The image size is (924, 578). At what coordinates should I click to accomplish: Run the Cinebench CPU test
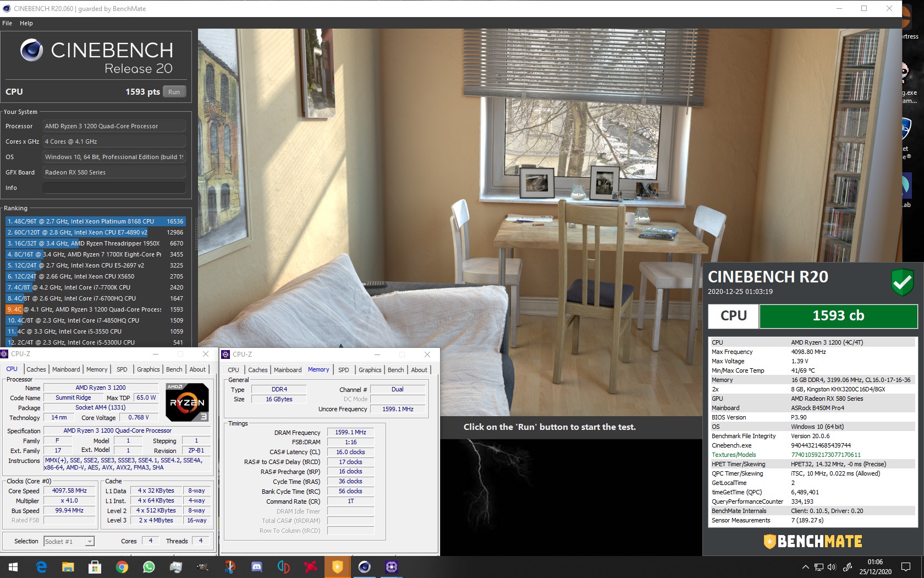pyautogui.click(x=174, y=92)
